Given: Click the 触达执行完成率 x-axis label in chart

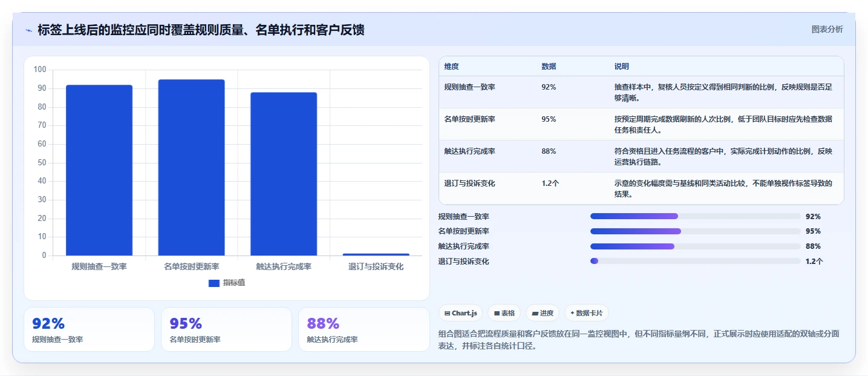Looking at the screenshot, I should [x=284, y=266].
